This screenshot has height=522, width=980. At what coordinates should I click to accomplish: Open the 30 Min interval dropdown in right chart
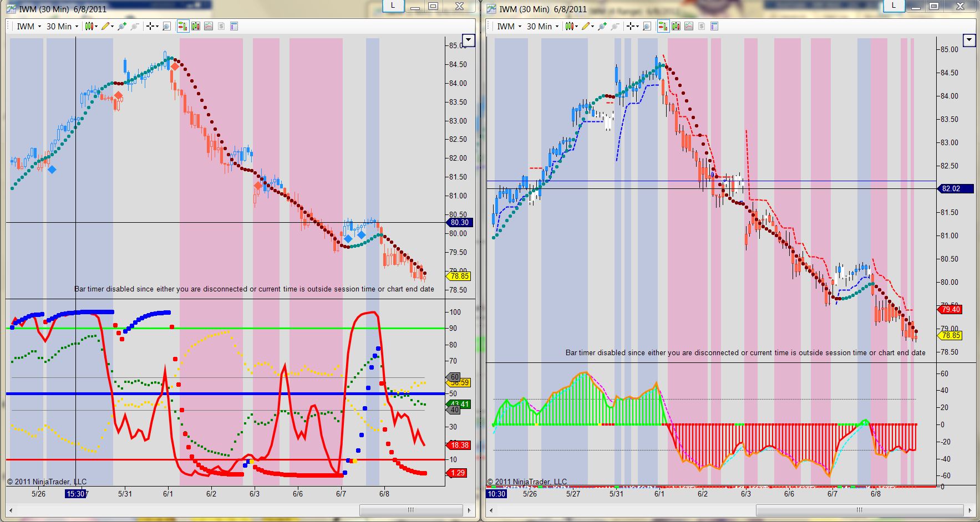542,26
